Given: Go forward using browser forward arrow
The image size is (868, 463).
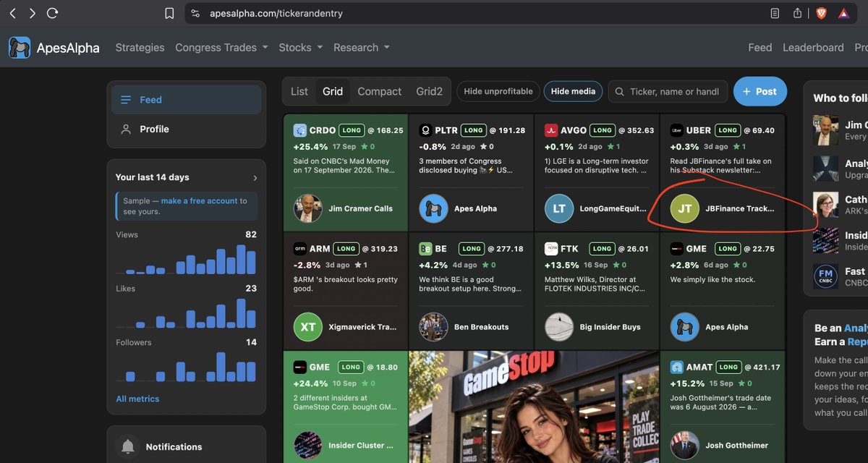Looking at the screenshot, I should pos(33,13).
